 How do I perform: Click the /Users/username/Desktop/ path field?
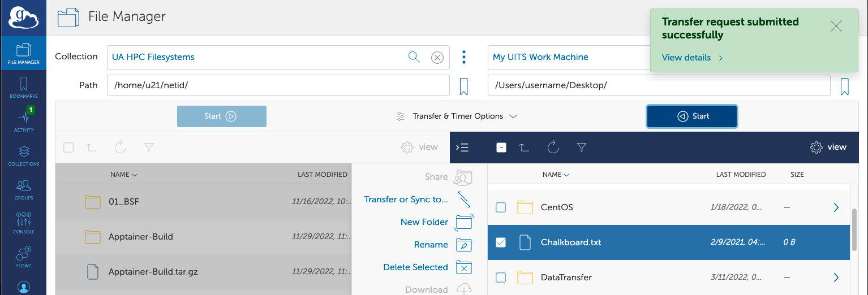659,86
